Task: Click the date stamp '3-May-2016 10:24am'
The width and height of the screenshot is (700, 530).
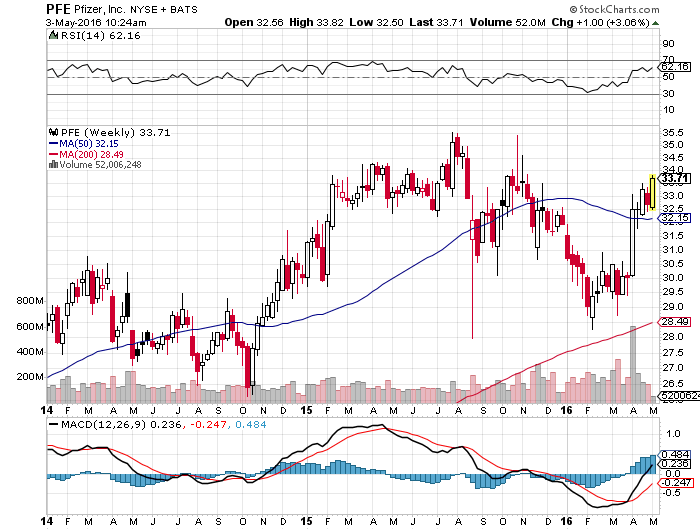Action: click(x=96, y=22)
